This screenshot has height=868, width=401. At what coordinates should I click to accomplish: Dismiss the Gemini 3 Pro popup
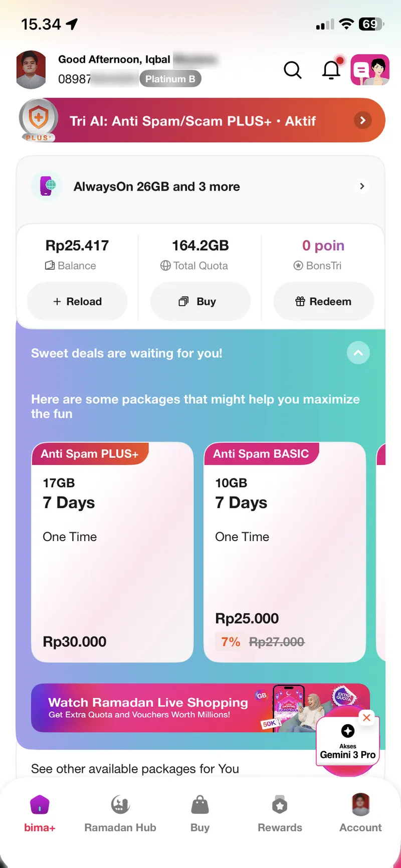pos(367,718)
